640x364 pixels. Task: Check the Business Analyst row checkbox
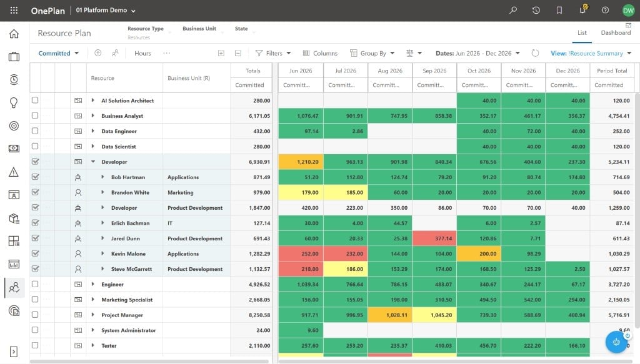(35, 116)
